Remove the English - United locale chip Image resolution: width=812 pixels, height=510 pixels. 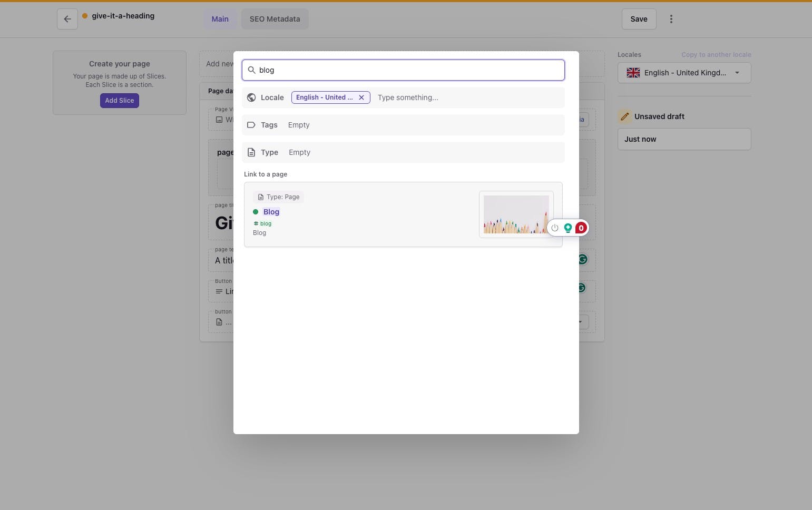(361, 97)
